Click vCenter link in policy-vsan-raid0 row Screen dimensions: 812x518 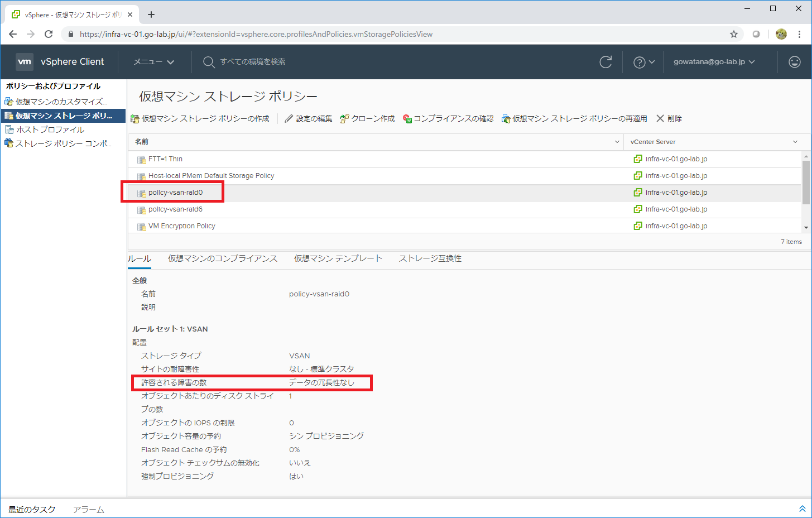[x=676, y=193]
